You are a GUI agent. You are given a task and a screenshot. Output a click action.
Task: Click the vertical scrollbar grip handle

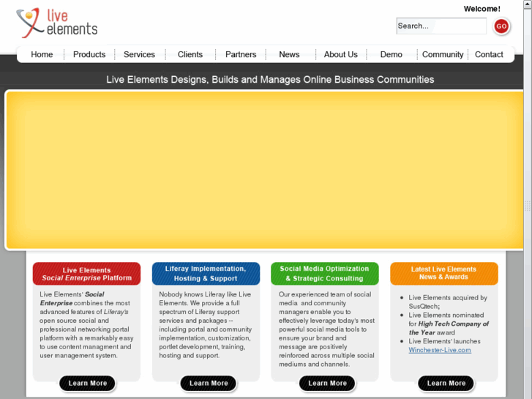[528, 206]
